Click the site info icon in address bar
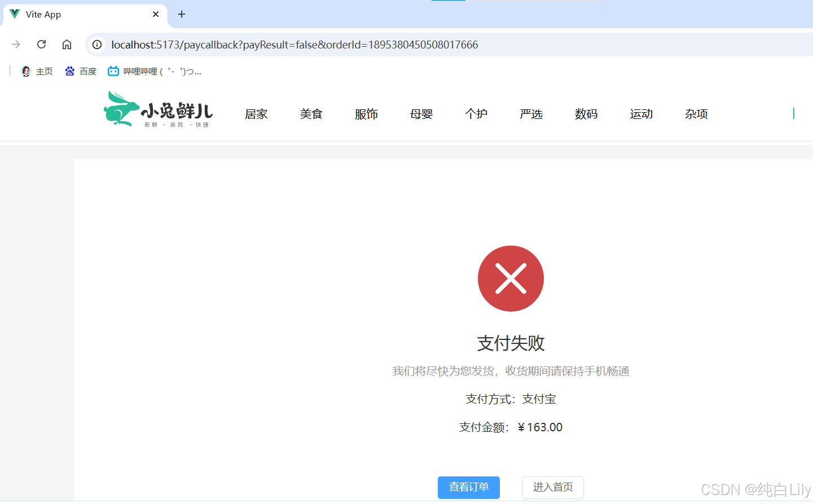Image resolution: width=813 pixels, height=504 pixels. [x=96, y=45]
